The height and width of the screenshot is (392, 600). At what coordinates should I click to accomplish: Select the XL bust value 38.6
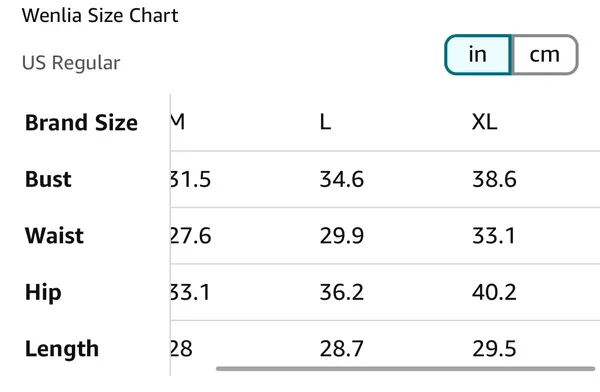(494, 179)
